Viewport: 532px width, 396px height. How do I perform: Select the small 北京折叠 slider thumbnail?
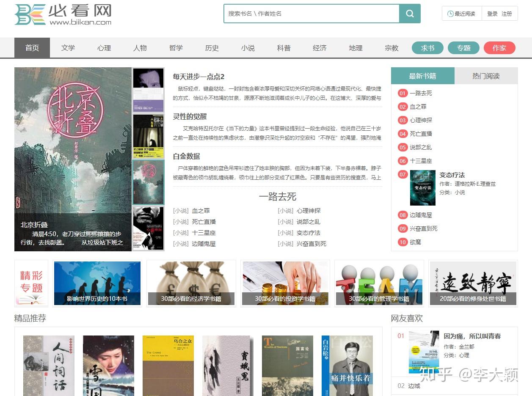(148, 182)
